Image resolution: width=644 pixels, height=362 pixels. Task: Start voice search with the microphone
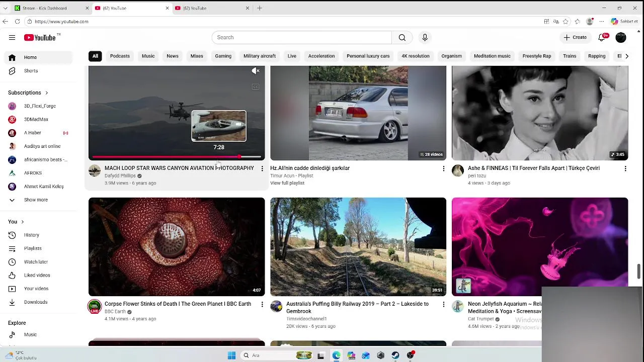tap(425, 37)
